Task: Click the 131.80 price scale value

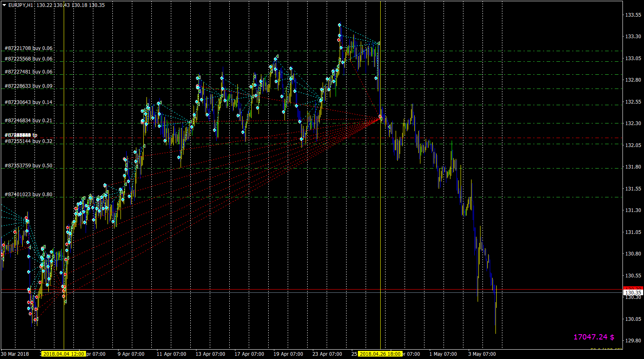Action: (x=633, y=167)
